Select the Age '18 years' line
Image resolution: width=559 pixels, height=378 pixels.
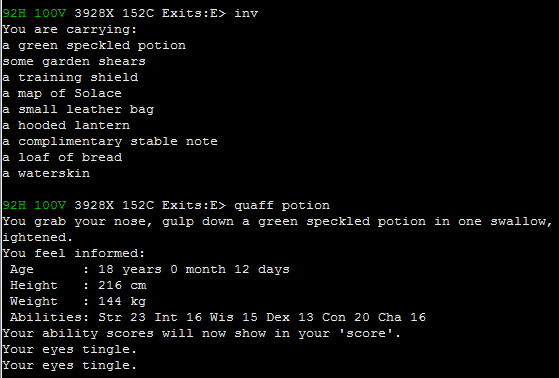tap(150, 269)
